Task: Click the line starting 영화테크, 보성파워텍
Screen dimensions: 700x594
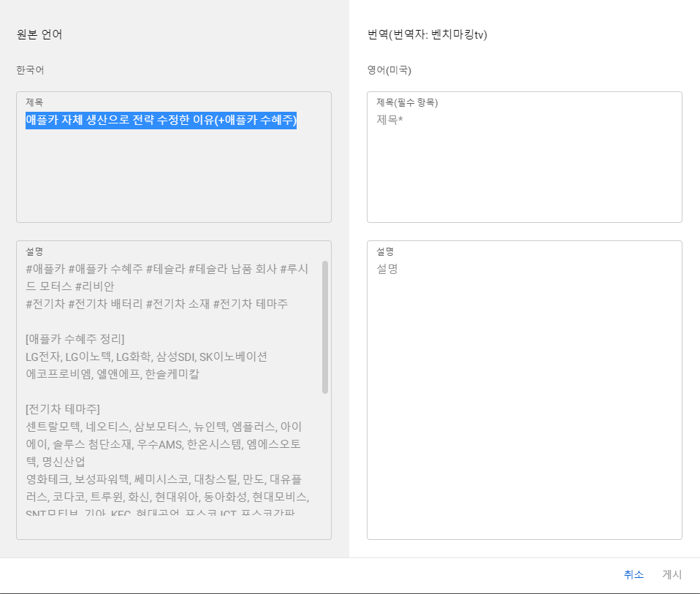Action: [164, 479]
